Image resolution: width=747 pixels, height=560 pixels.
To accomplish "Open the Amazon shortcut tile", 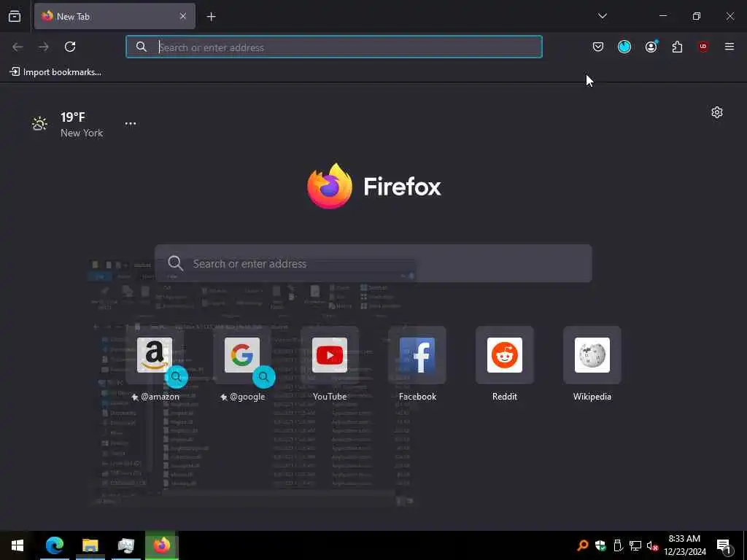I will 155,355.
